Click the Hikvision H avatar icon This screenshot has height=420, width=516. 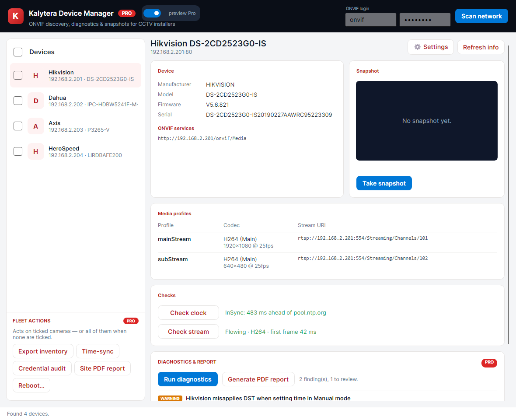35,75
